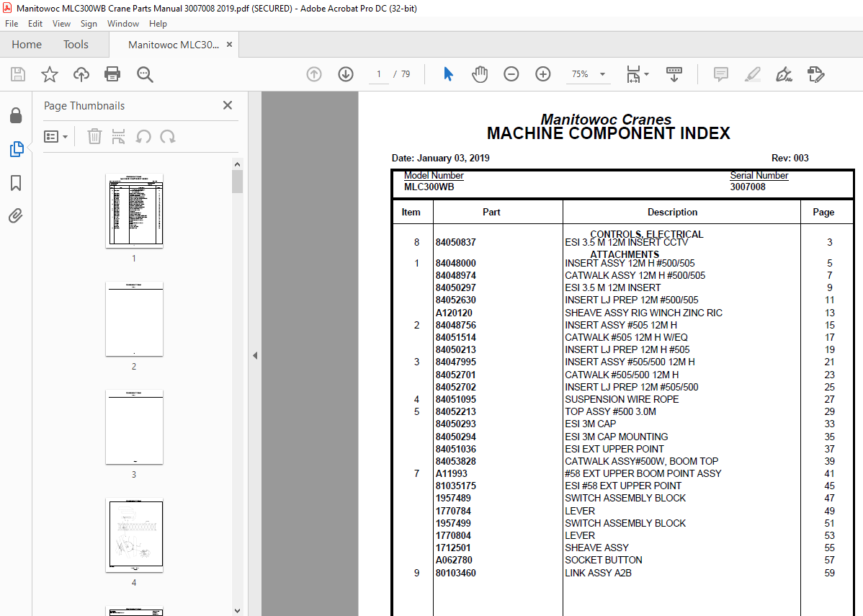Click model number MLC300WB
The height and width of the screenshot is (616, 863).
tap(429, 187)
